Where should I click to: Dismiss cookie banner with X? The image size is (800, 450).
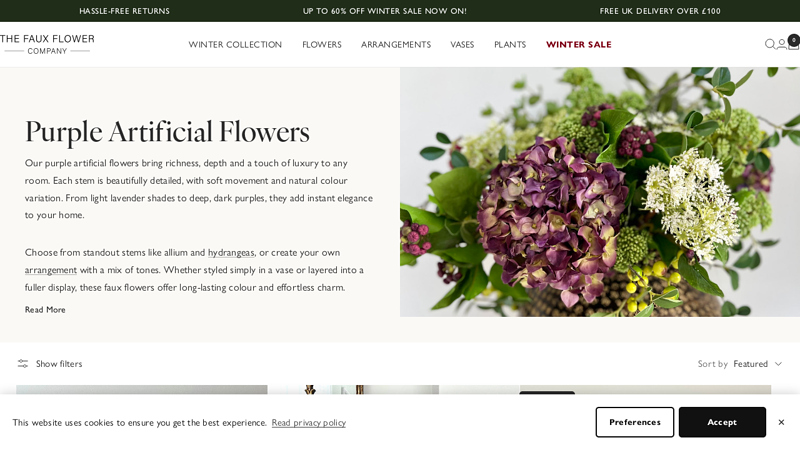click(781, 422)
